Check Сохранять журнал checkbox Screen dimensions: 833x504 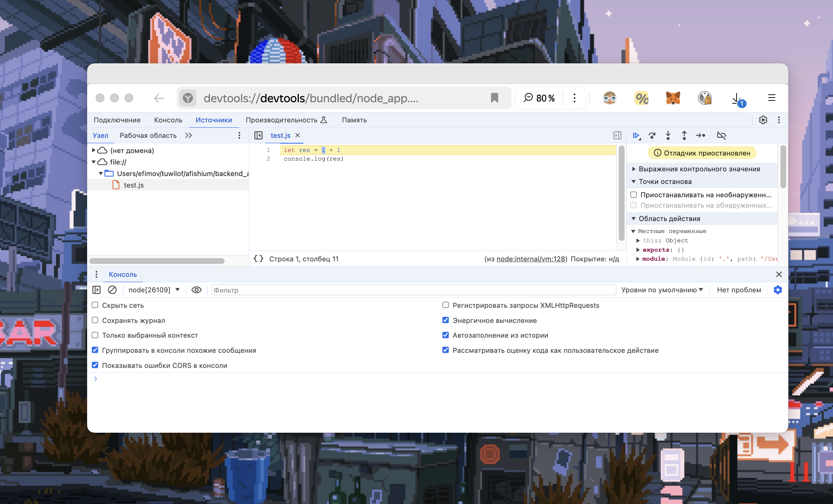(x=95, y=320)
